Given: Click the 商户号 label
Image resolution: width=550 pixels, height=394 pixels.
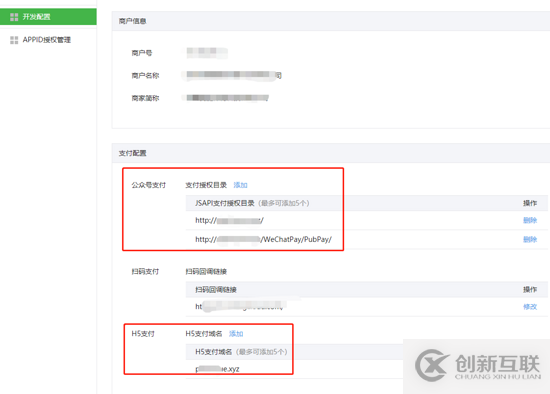Looking at the screenshot, I should (142, 53).
